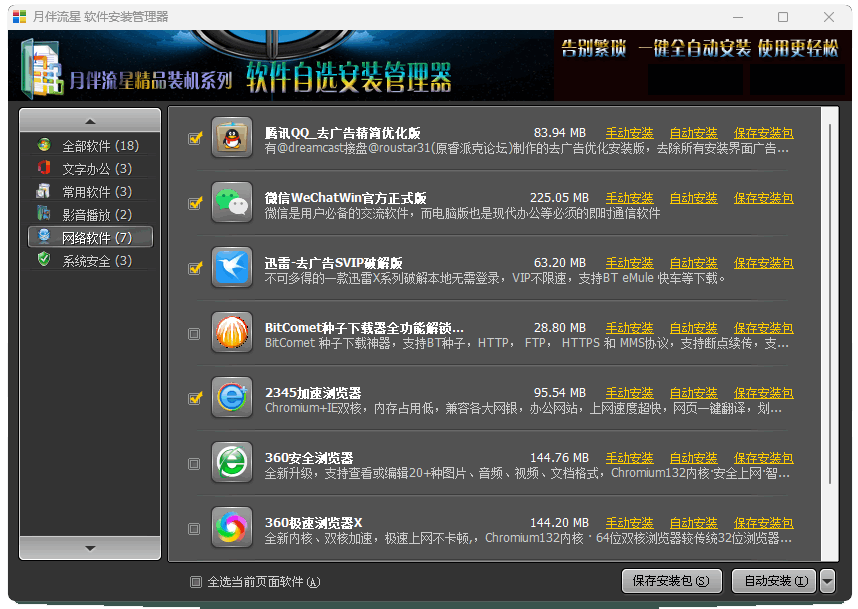Click the 2345加速浏览器 icon

pyautogui.click(x=232, y=398)
